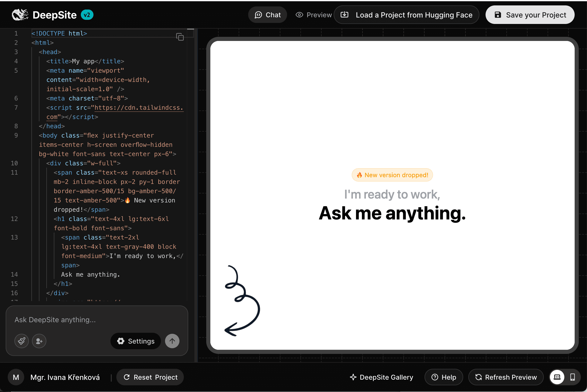587x392 pixels.
Task: Switch to the Chat tab
Action: tap(267, 15)
